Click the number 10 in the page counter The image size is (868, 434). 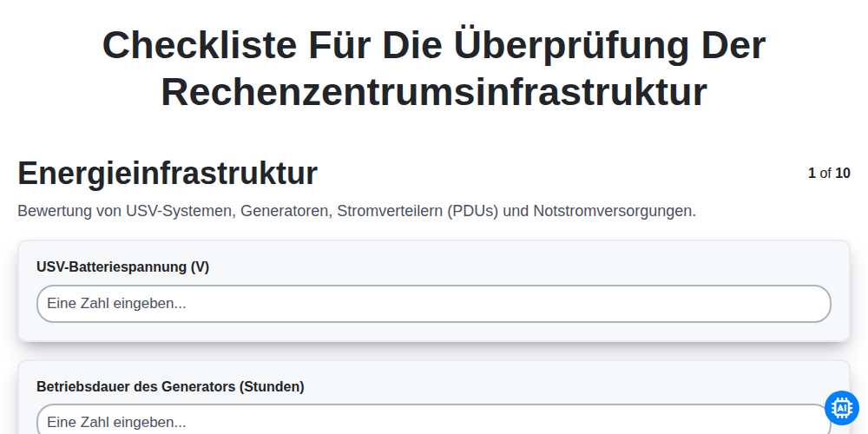843,174
